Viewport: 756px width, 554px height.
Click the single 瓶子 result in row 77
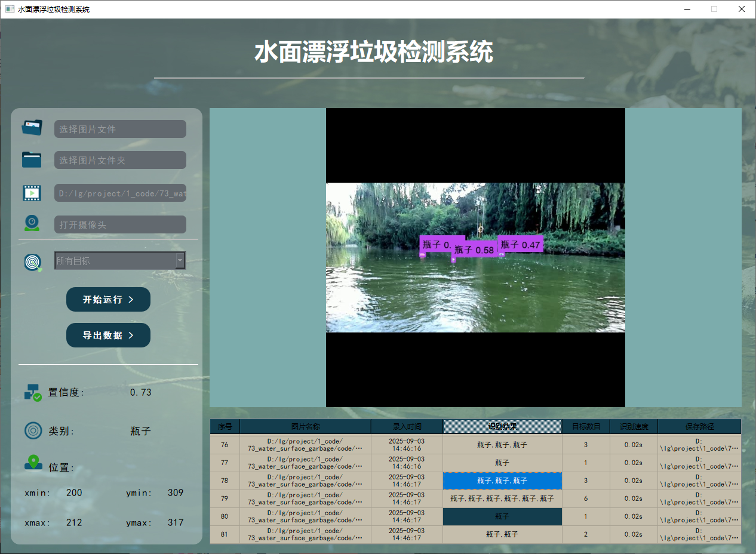click(502, 463)
